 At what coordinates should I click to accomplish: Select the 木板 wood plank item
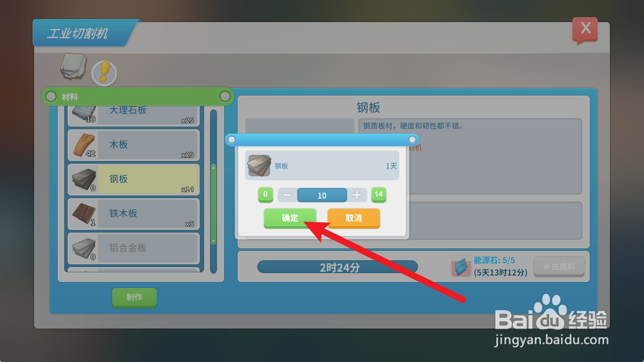pos(134,145)
